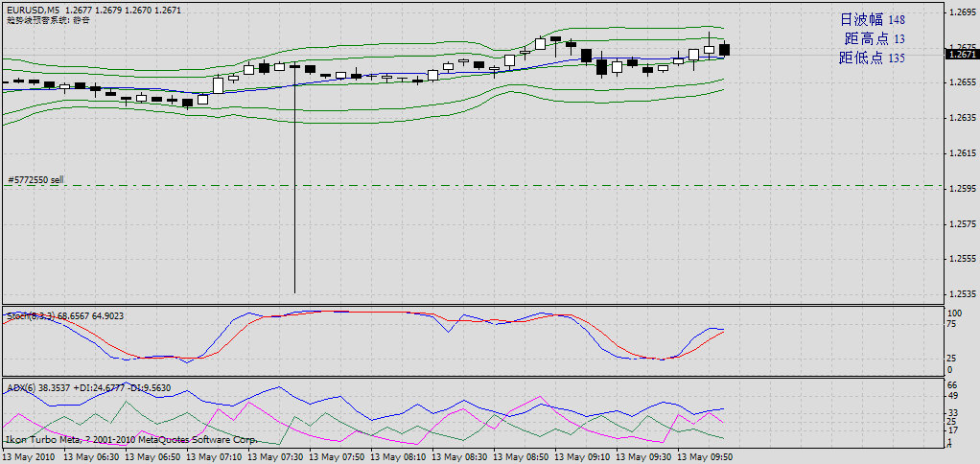The height and width of the screenshot is (464, 980).
Task: Click the 13 May 2010 date label
Action: 29,457
